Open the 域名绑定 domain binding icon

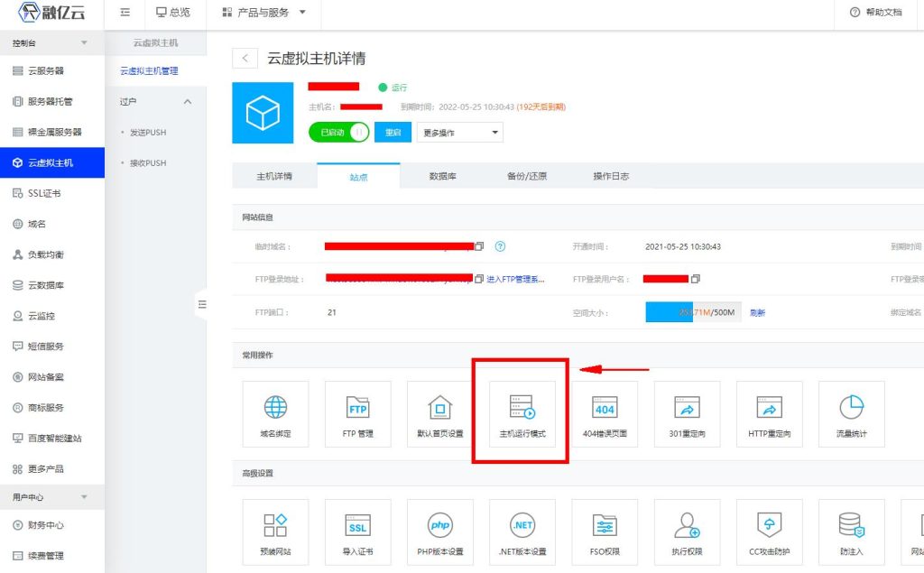275,408
